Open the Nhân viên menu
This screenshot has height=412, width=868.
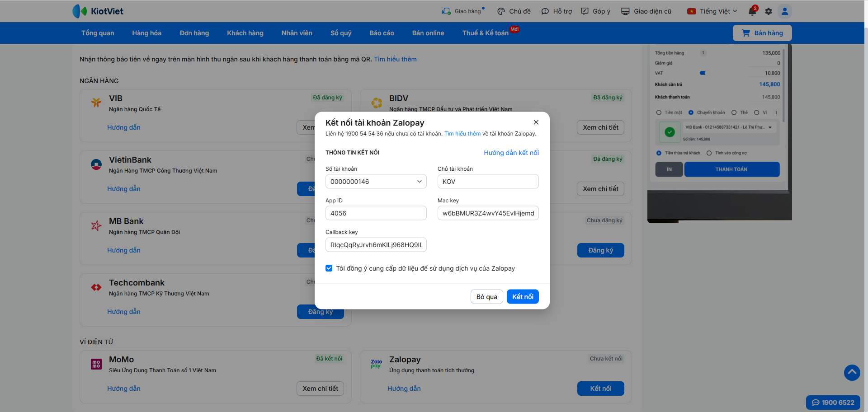click(297, 33)
